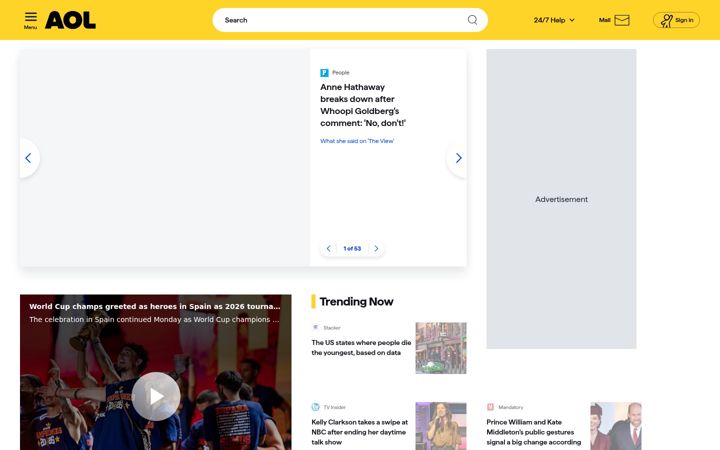Click the TV Insider source icon

click(315, 407)
